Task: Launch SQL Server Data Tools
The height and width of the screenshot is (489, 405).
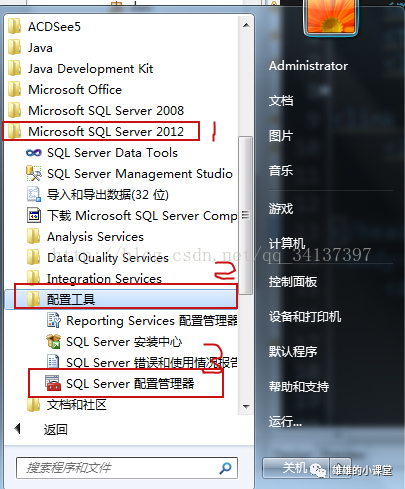Action: click(x=112, y=152)
